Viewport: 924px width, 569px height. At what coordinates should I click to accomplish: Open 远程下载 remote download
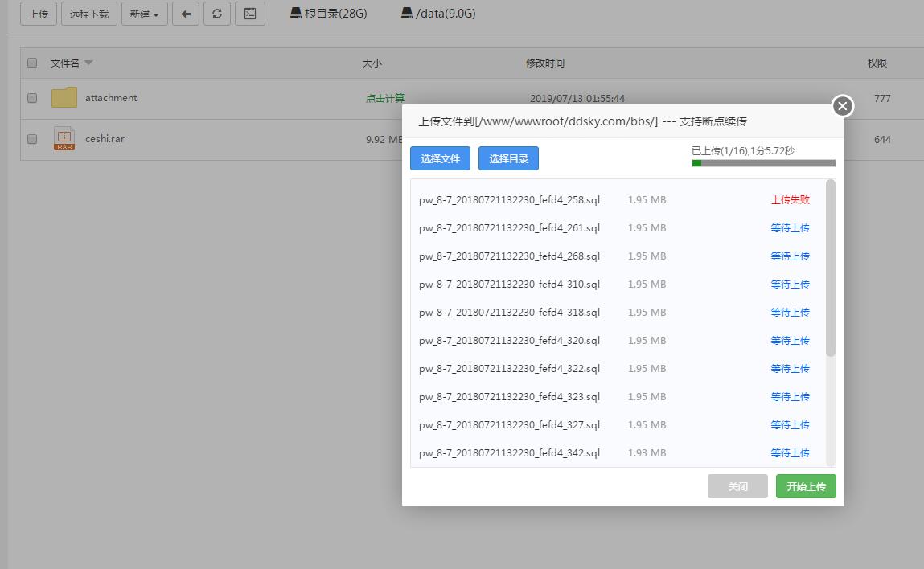pyautogui.click(x=88, y=14)
